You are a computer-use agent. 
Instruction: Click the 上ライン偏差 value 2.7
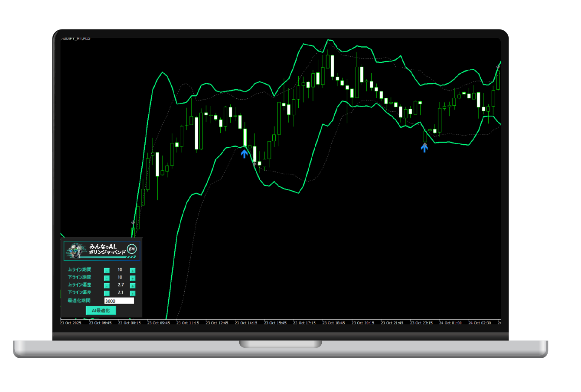point(121,285)
